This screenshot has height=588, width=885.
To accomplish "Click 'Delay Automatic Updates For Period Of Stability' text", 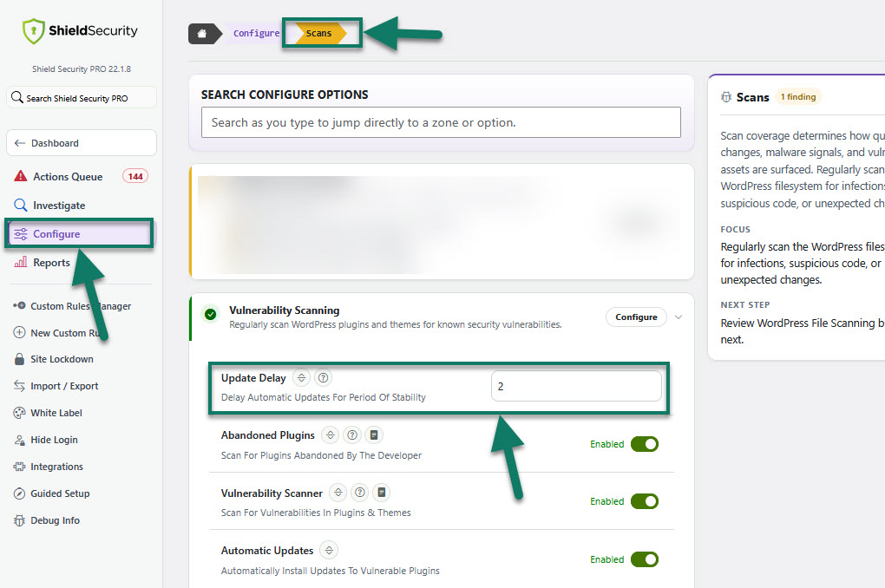I will tap(324, 397).
